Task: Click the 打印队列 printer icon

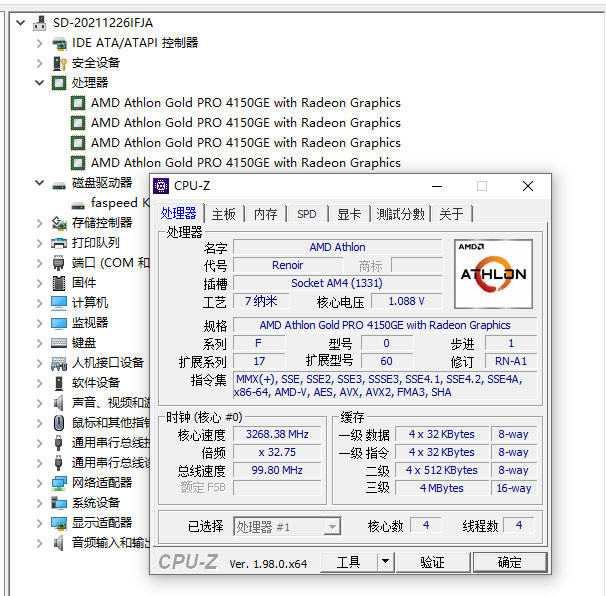Action: tap(59, 243)
